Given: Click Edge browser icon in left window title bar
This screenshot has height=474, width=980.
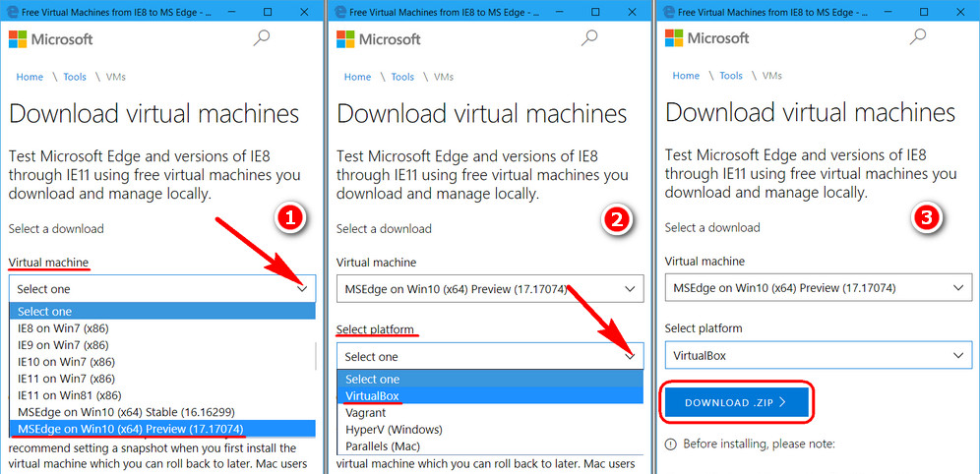Looking at the screenshot, I should click(11, 12).
